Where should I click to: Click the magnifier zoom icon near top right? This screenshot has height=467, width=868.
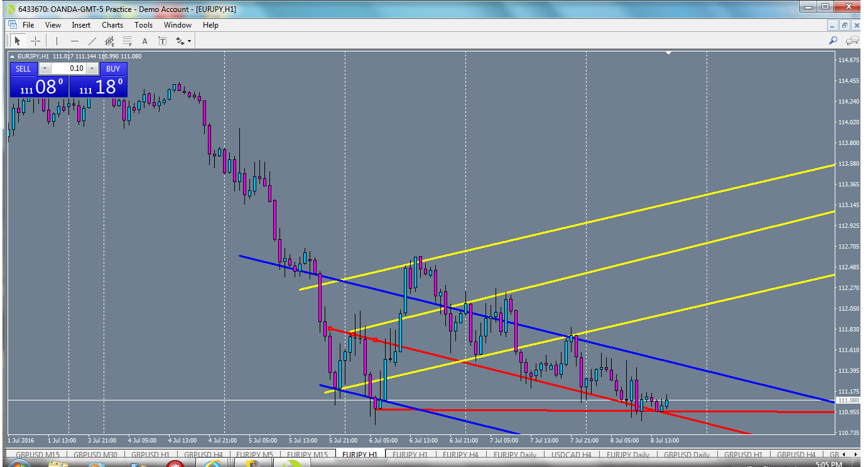833,40
